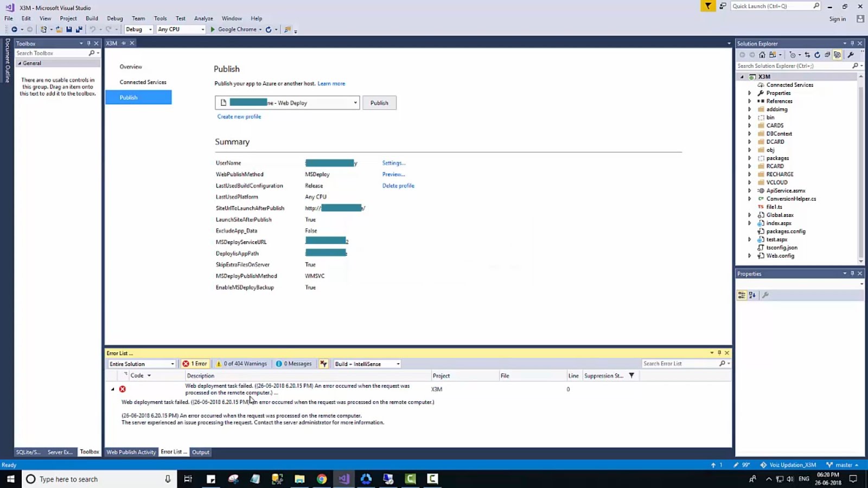Open Visual Studio from the taskbar
This screenshot has height=488, width=868.
click(x=343, y=479)
